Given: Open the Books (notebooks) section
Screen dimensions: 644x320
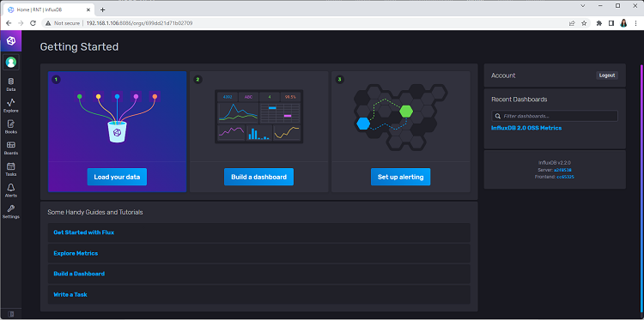Looking at the screenshot, I should [11, 127].
